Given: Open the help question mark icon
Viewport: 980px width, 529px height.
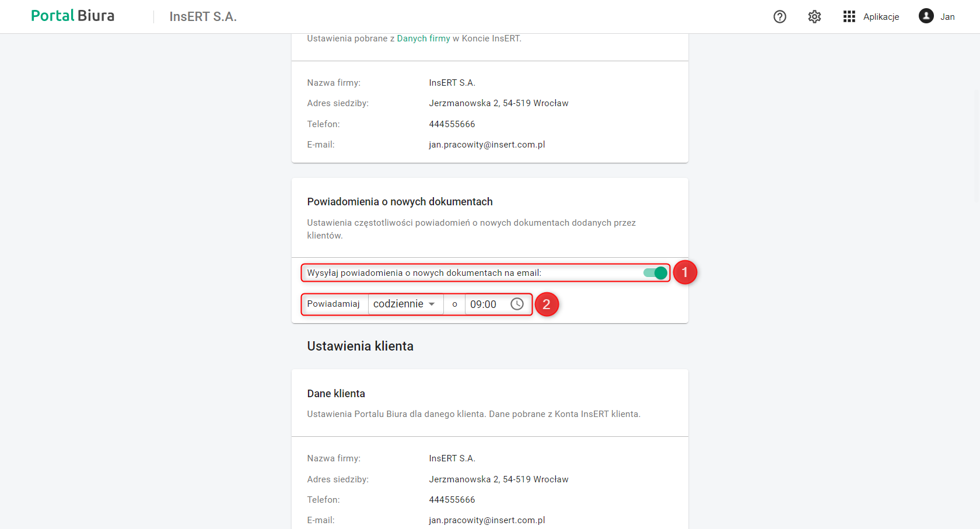Looking at the screenshot, I should coord(780,17).
